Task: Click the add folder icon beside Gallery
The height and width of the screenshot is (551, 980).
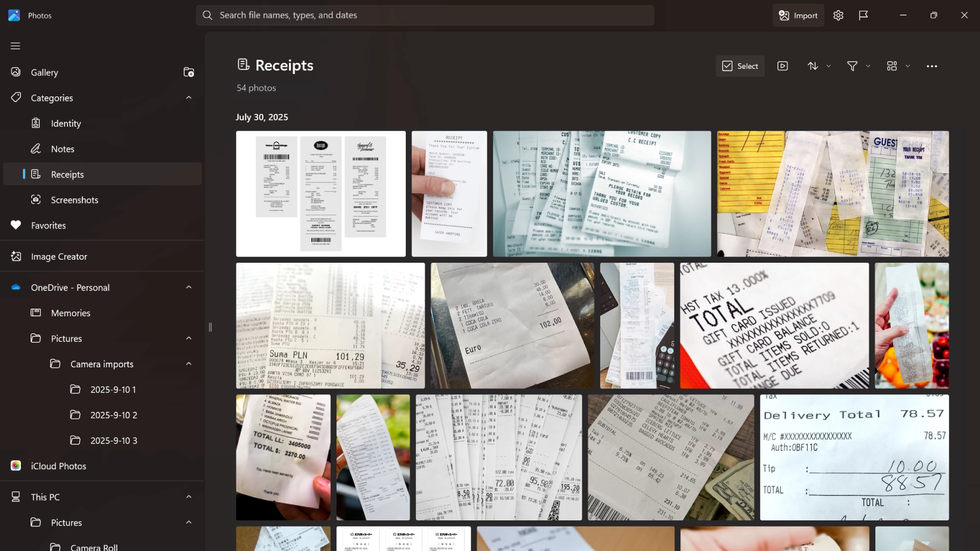Action: pos(189,72)
